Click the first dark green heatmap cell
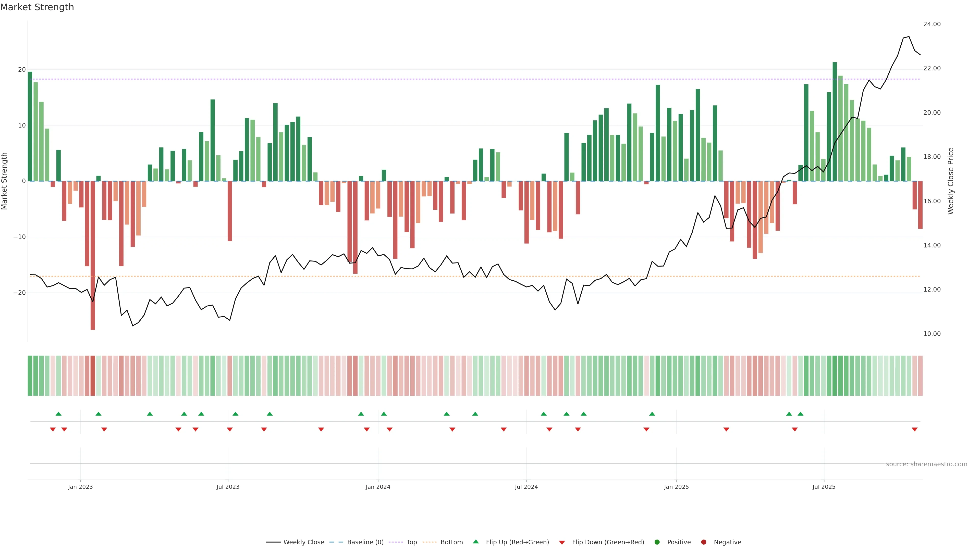980x551 pixels. (30, 376)
